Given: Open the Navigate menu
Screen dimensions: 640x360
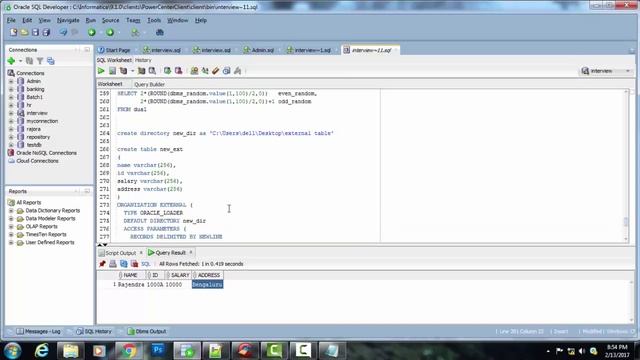Looking at the screenshot, I should (68, 20).
